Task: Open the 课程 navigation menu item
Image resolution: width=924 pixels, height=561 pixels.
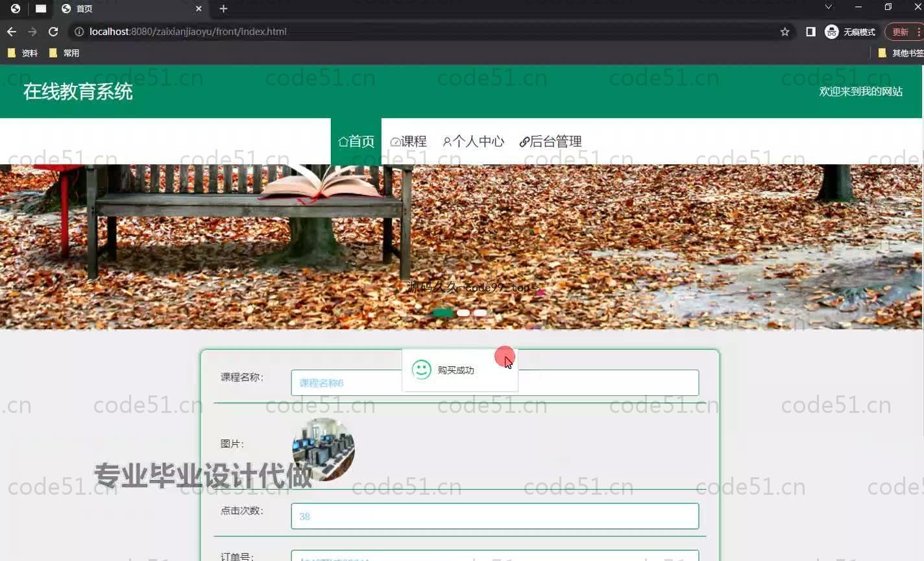Action: click(408, 142)
